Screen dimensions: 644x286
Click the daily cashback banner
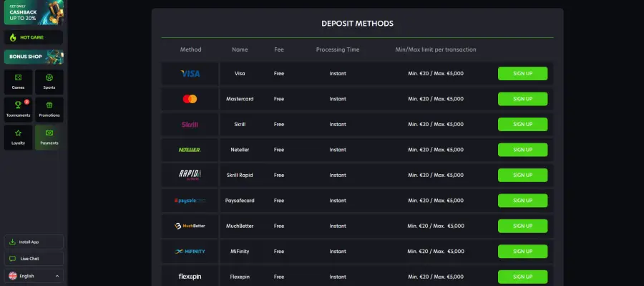point(34,12)
